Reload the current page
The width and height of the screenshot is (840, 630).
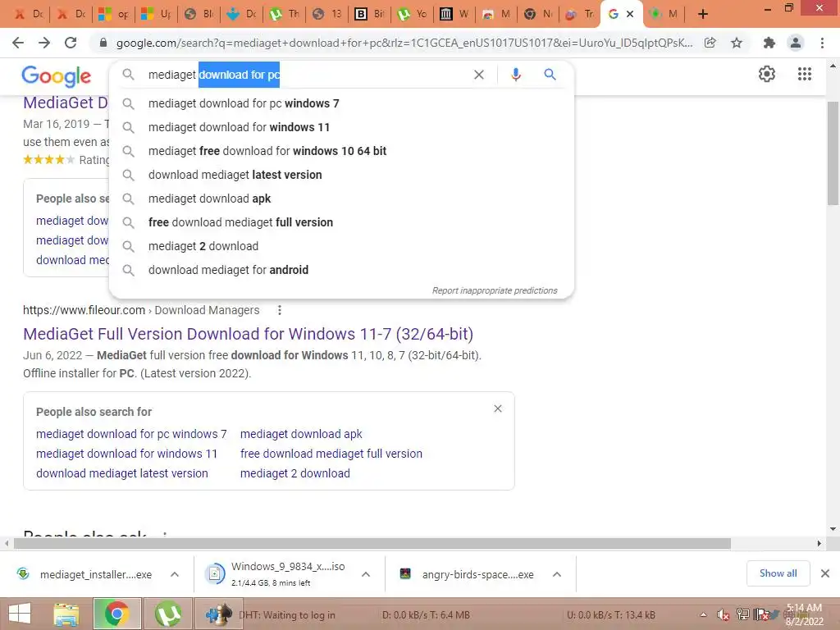(x=71, y=43)
